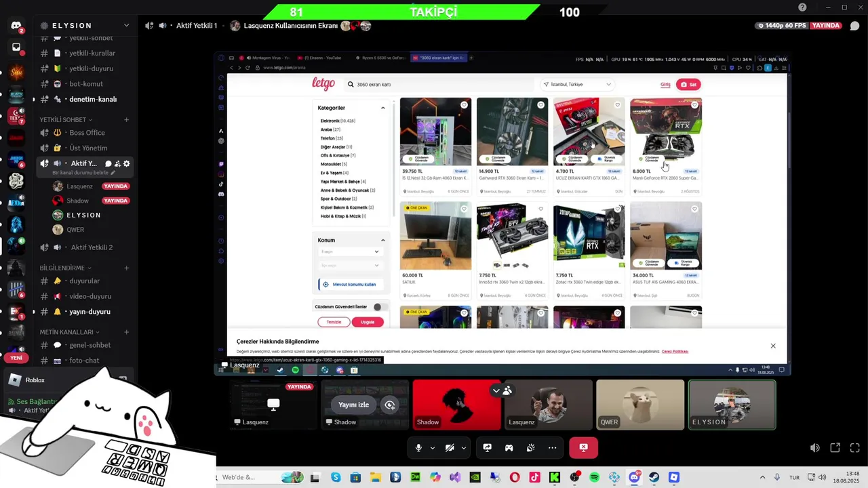Screen dimensions: 868x488
Task: Open the bot-komut channel
Action: click(84, 84)
